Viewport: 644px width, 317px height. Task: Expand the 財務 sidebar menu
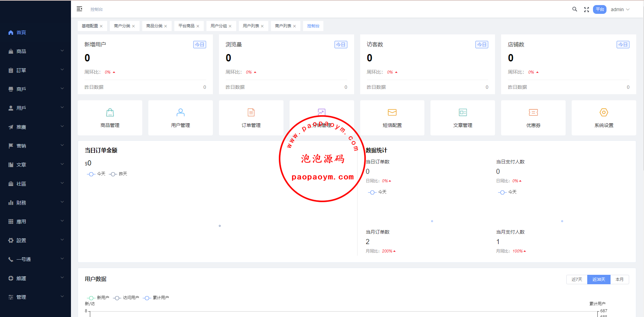35,203
